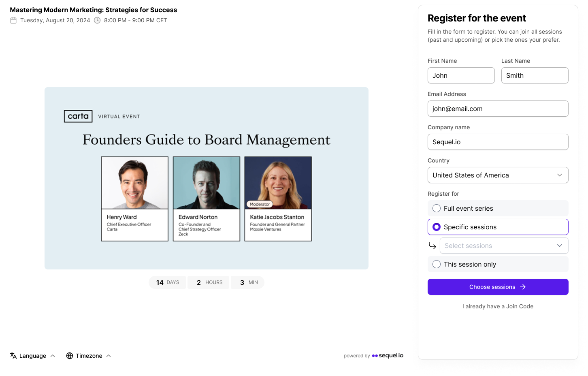Click the 14 DAYS countdown box
This screenshot has width=588, height=376.
click(x=167, y=282)
